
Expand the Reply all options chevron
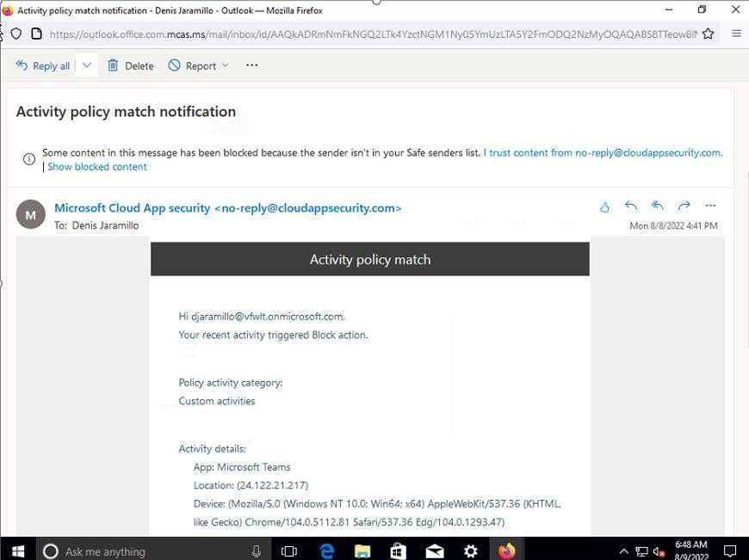tap(86, 65)
